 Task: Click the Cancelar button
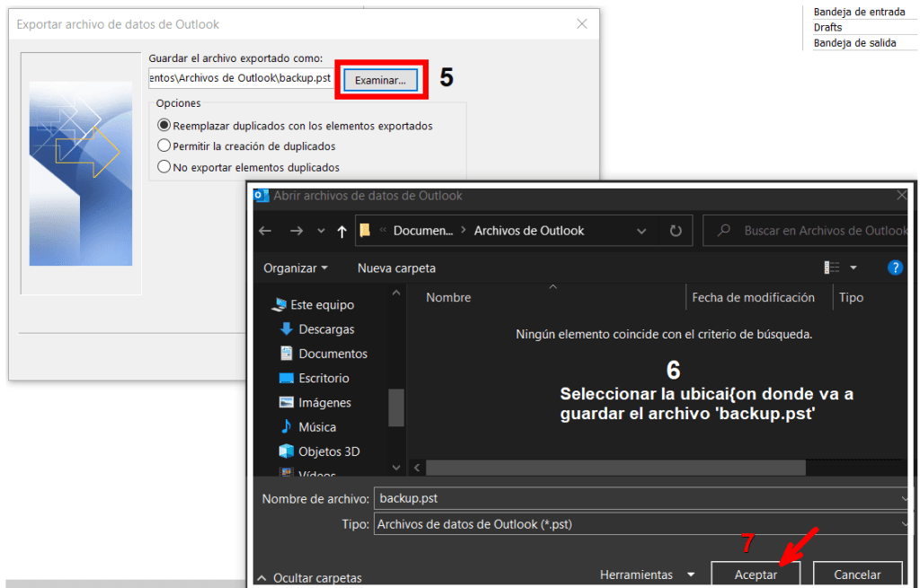click(857, 575)
